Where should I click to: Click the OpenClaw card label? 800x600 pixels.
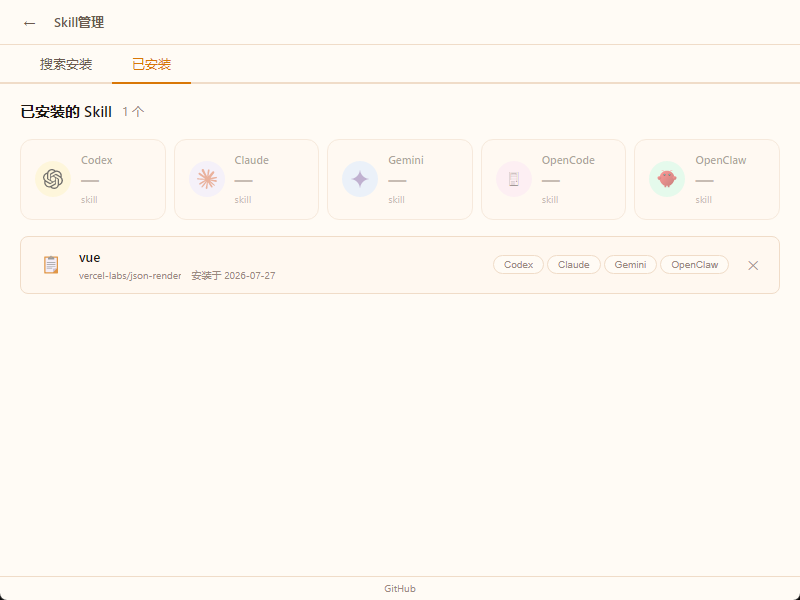tap(720, 160)
